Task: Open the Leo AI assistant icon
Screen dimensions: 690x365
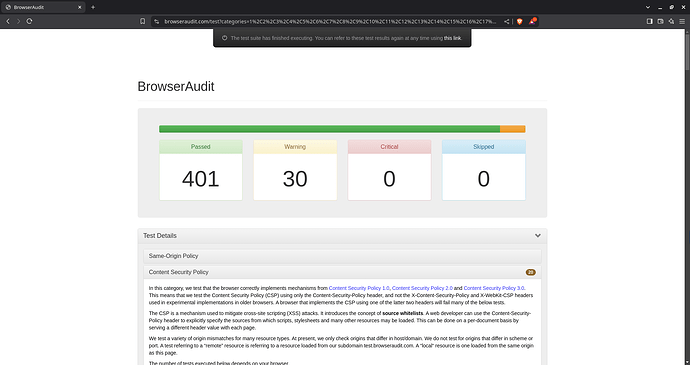Action: click(x=671, y=21)
